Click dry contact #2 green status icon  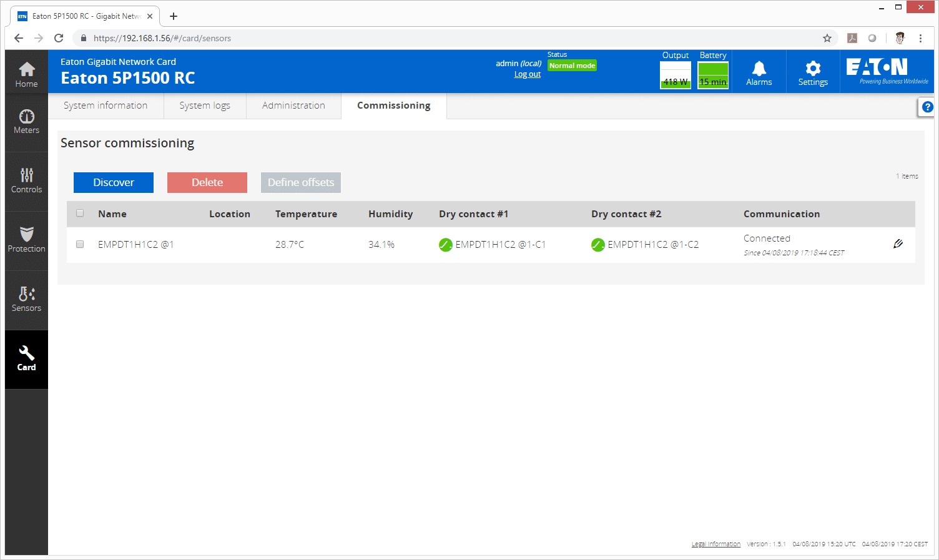click(x=597, y=245)
